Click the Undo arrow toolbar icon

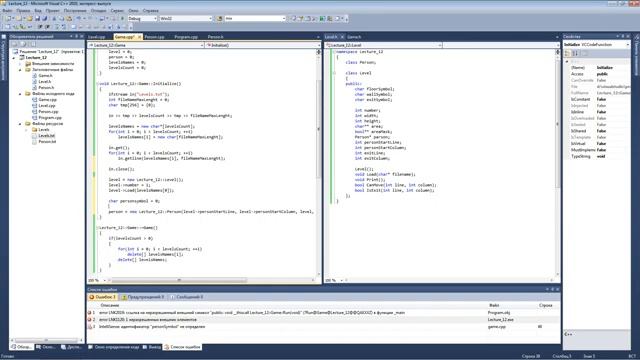(x=78, y=18)
